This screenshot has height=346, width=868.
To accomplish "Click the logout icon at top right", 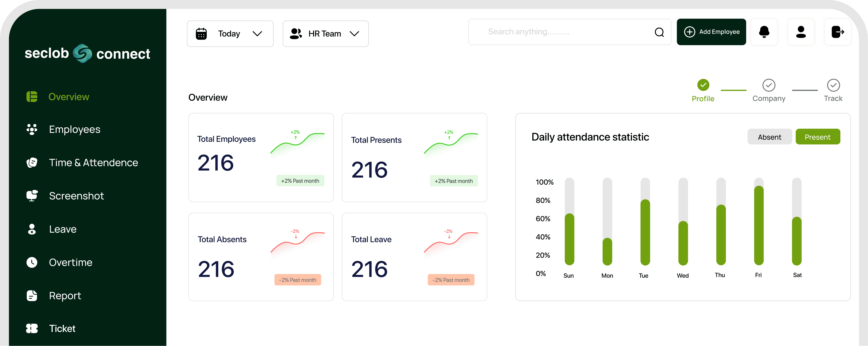I will point(838,32).
